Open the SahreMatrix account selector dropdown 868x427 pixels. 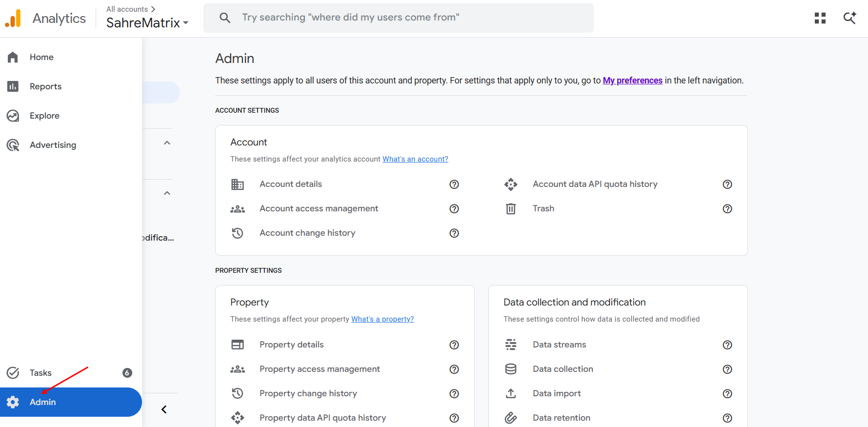click(147, 23)
